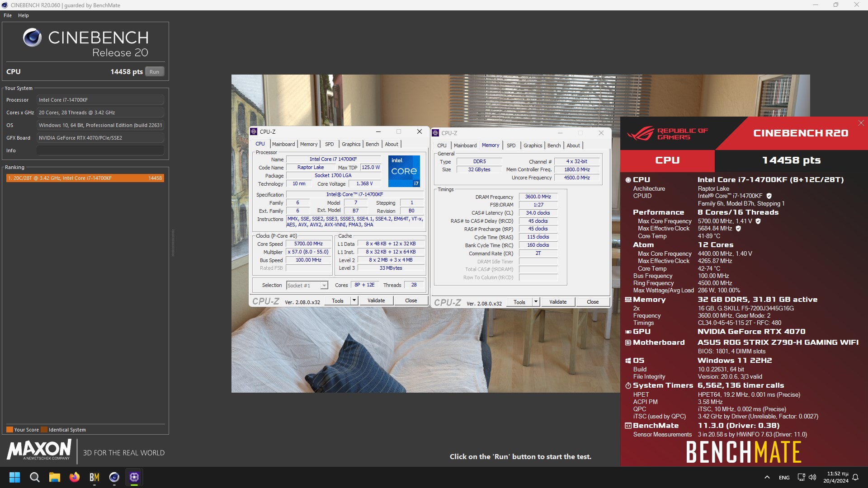Click the Republic of Gamers logo

pos(668,133)
